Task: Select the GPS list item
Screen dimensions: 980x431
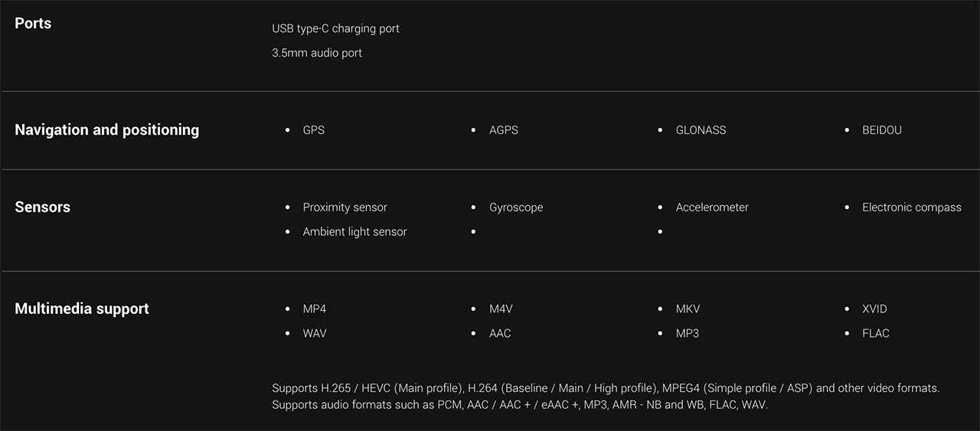Action: click(314, 130)
